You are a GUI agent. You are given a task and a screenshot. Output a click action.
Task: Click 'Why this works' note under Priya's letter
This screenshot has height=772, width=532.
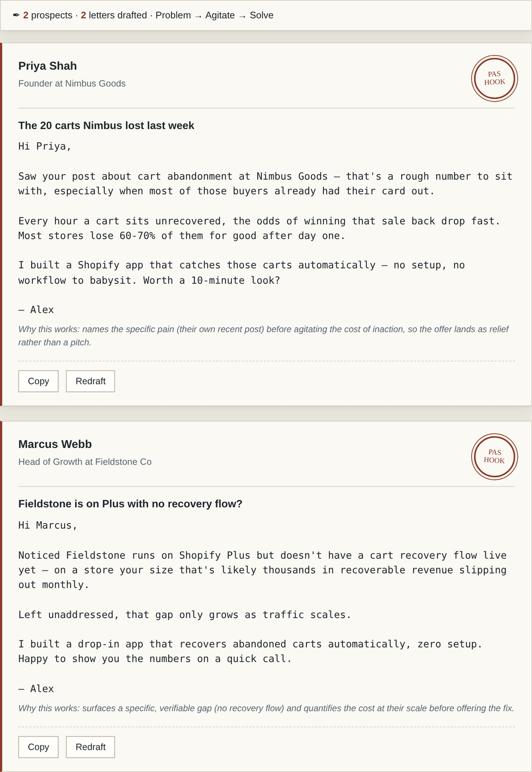[x=264, y=336]
